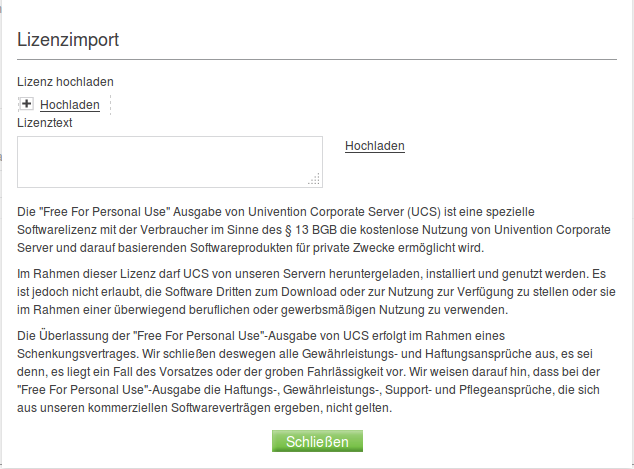Focus the Lizenztext text area

coord(168,161)
